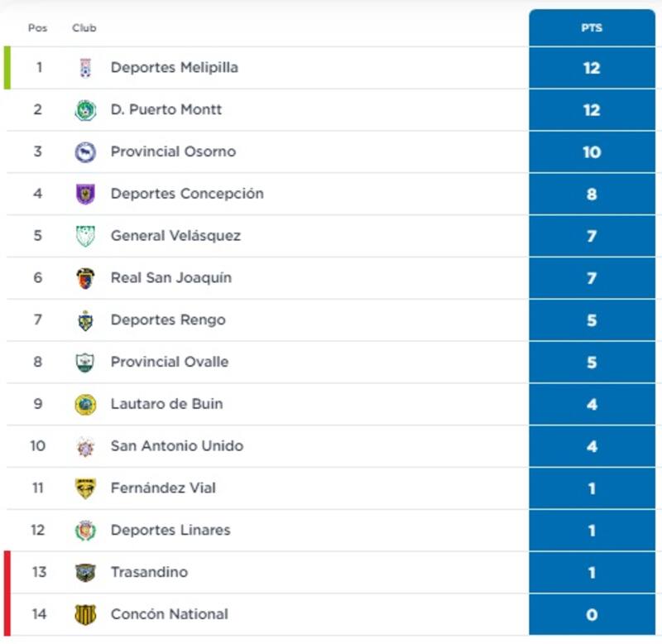Open the Deportes Concepción crest icon
662x644 pixels.
87,195
